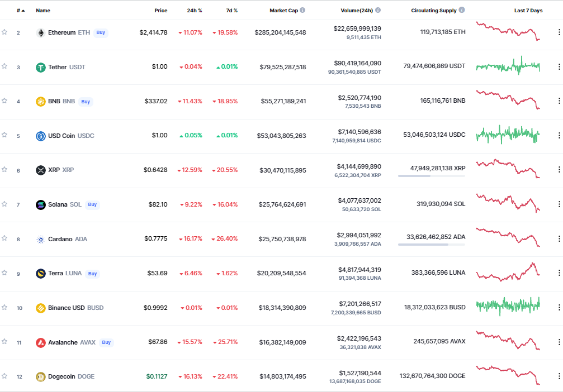The height and width of the screenshot is (392, 563).
Task: Click the Buy button next to Terra LUNA
Action: click(93, 274)
